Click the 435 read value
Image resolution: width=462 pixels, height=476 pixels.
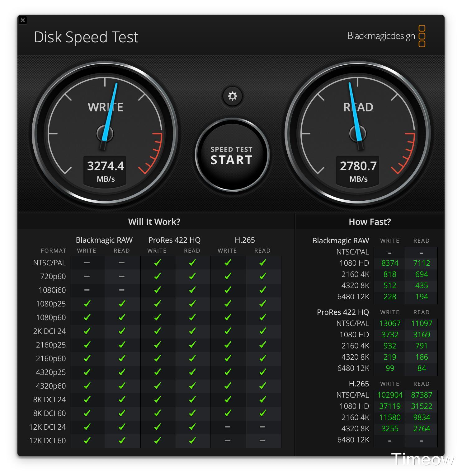[x=422, y=286]
